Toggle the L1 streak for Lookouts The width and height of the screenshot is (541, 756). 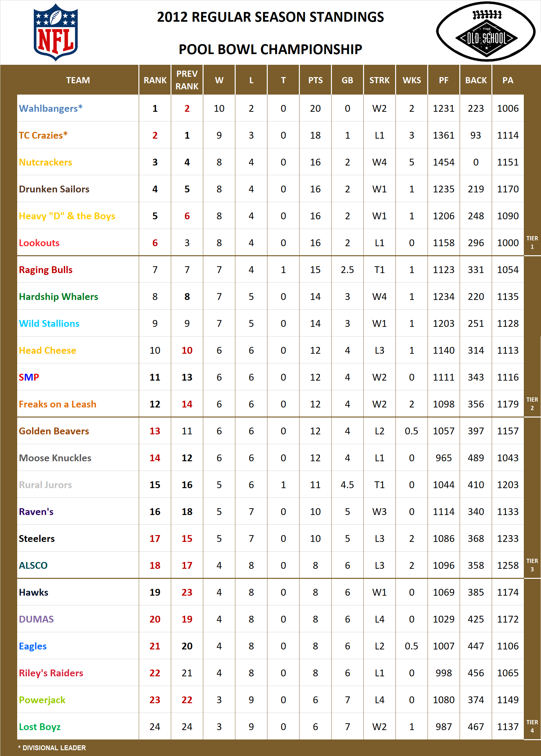tap(380, 243)
